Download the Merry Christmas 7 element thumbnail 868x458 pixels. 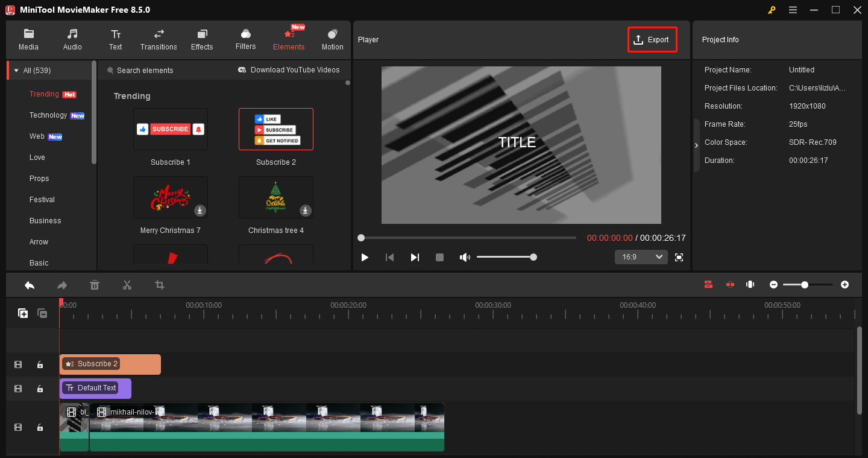[200, 211]
